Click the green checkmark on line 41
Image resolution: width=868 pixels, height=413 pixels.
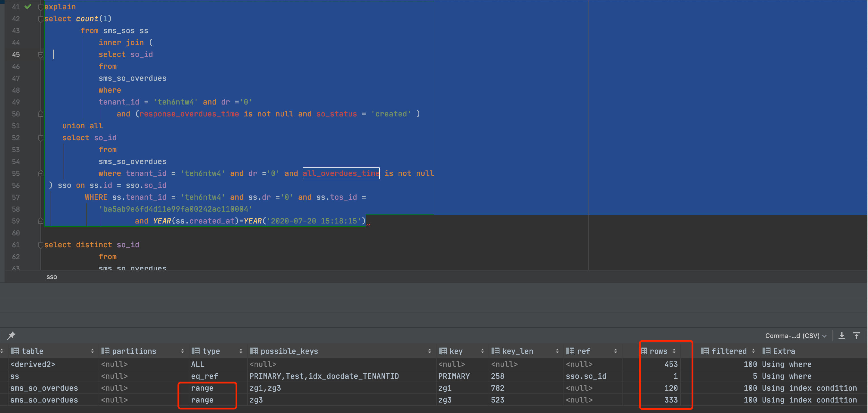pyautogui.click(x=28, y=7)
